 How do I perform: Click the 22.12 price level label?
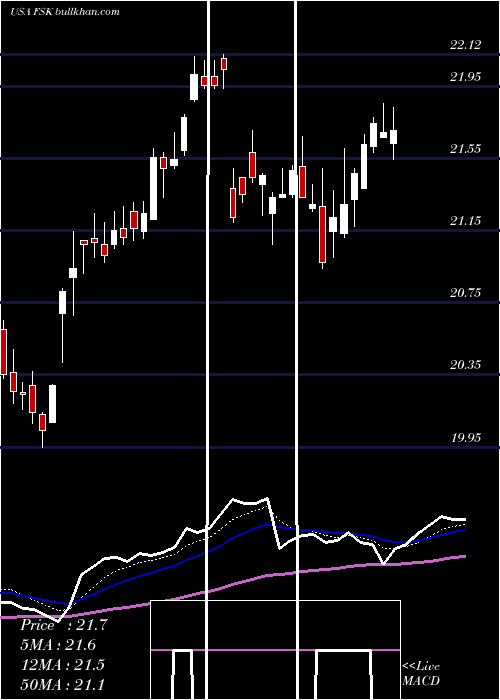(466, 45)
